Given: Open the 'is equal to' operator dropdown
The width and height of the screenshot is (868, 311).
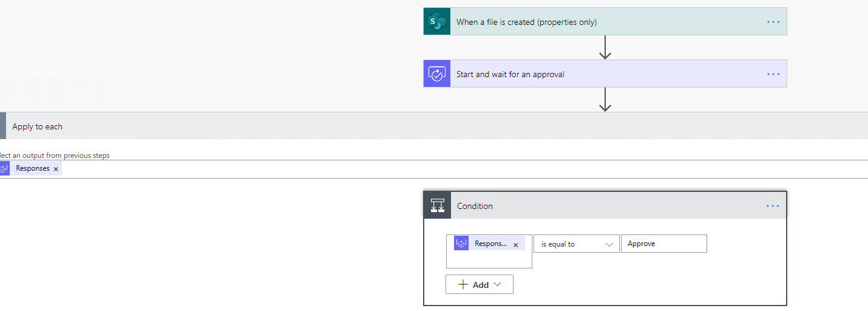Looking at the screenshot, I should pyautogui.click(x=577, y=244).
